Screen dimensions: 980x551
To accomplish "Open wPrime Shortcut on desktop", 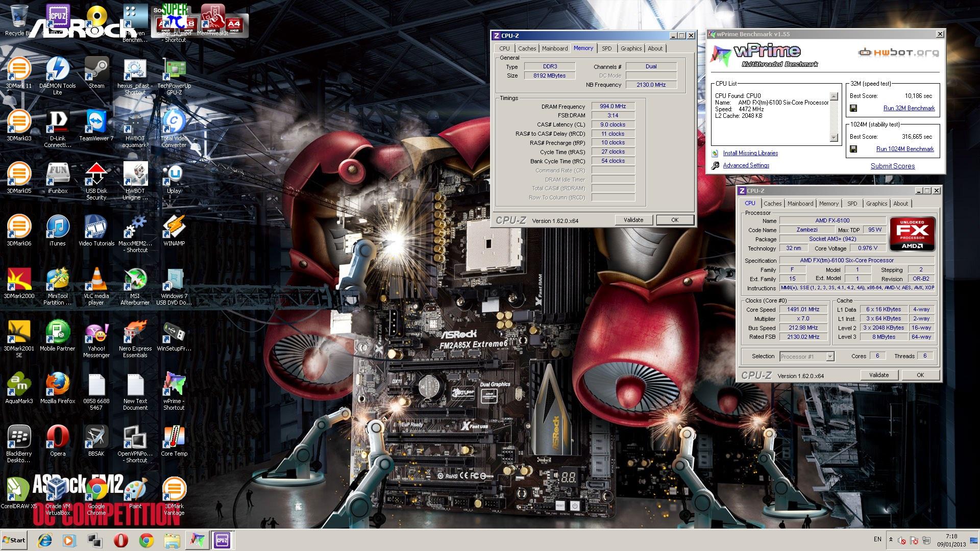I will [174, 391].
